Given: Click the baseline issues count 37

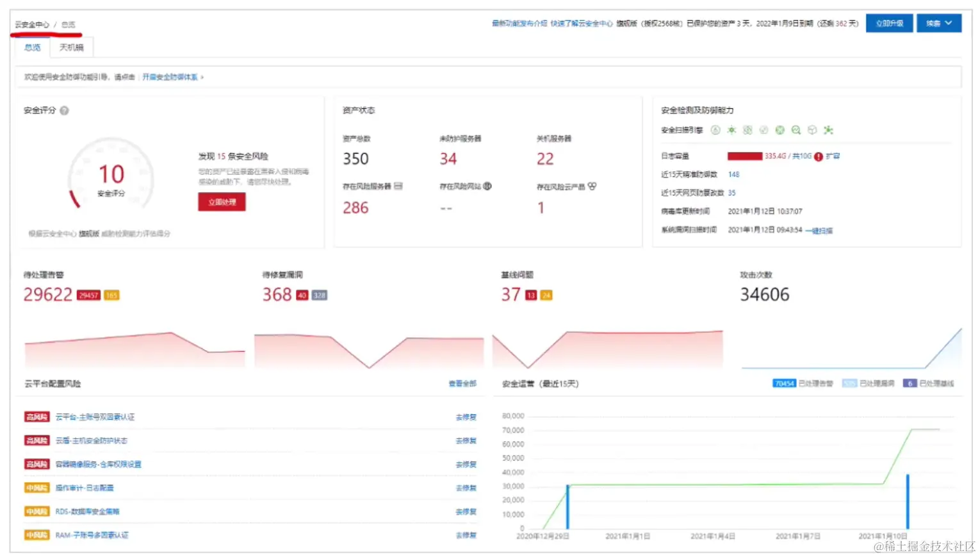Looking at the screenshot, I should 510,295.
